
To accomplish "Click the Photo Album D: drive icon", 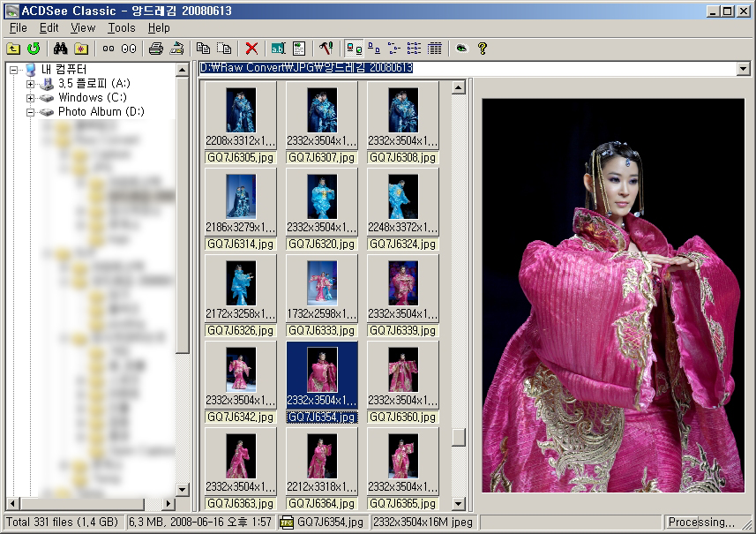I will point(46,112).
